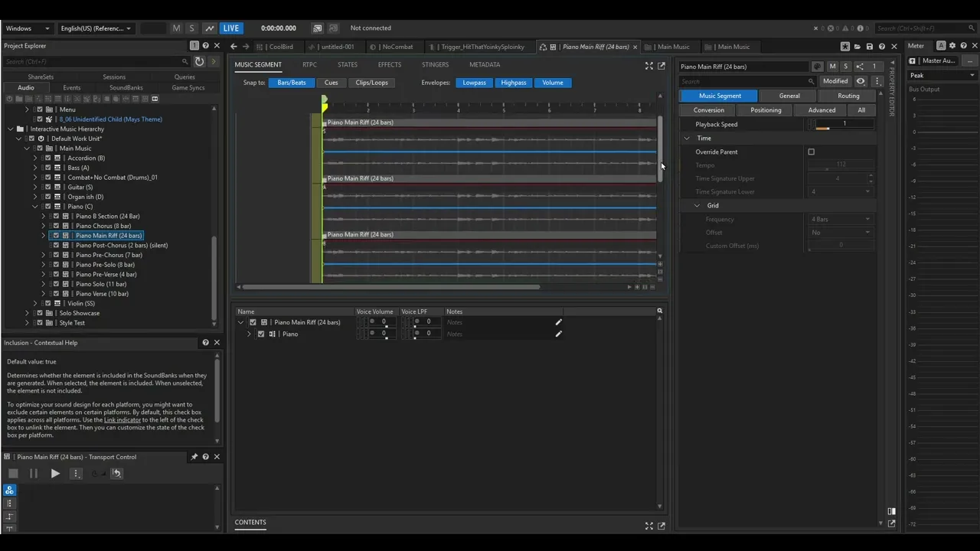Expand the Bass (A) tree node
The image size is (980, 551).
35,168
